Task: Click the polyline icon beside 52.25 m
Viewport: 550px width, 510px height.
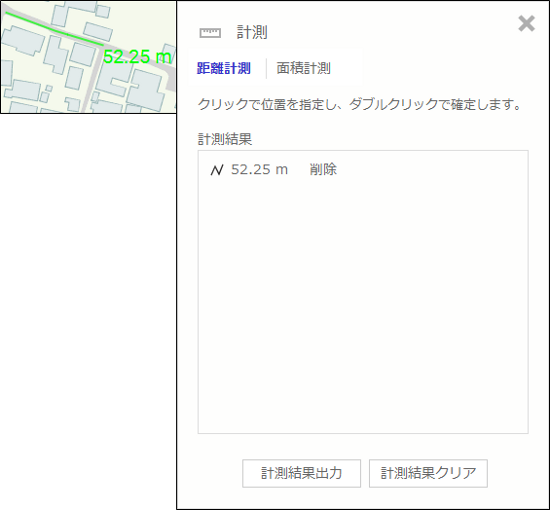Action: tap(216, 170)
